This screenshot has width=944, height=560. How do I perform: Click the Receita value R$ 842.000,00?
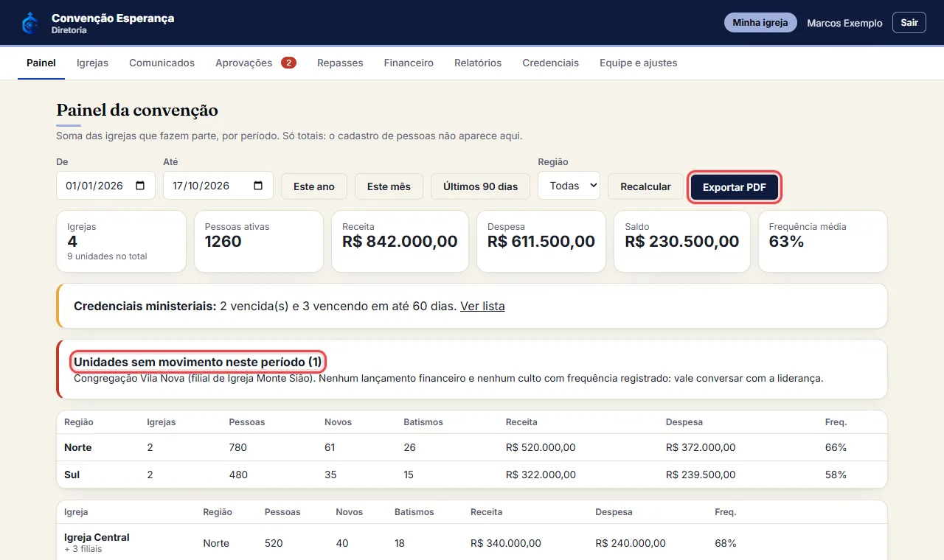click(400, 242)
